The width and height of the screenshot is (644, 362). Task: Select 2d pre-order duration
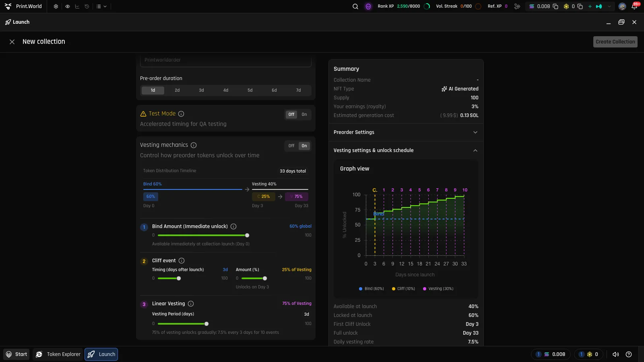point(177,90)
